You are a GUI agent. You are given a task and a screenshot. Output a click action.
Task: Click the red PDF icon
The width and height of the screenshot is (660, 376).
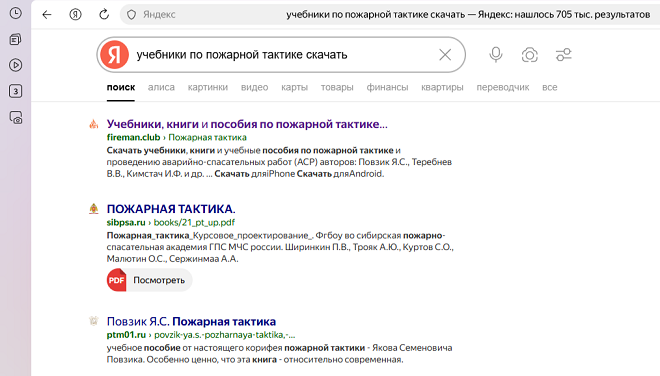(x=117, y=280)
